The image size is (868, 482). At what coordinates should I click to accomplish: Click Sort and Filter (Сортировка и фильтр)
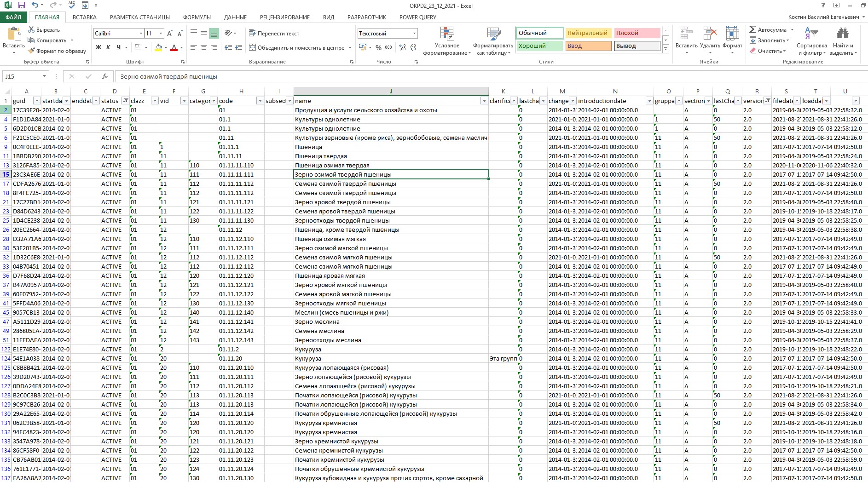811,41
